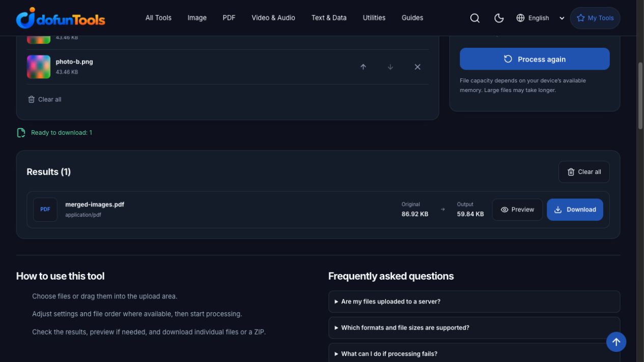Viewport: 644px width, 362px height.
Task: Move photo-b.png up in order
Action: pyautogui.click(x=363, y=67)
